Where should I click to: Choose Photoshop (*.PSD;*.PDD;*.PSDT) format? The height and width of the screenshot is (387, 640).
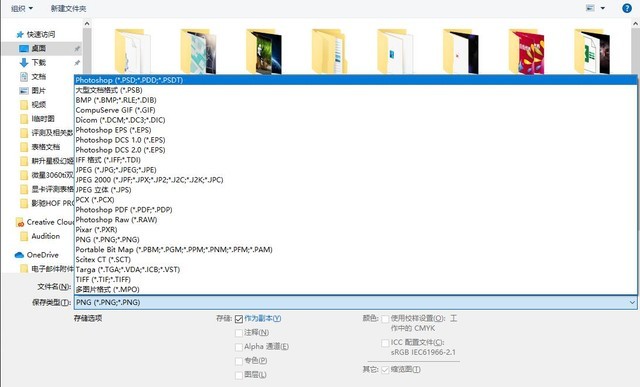(356, 80)
